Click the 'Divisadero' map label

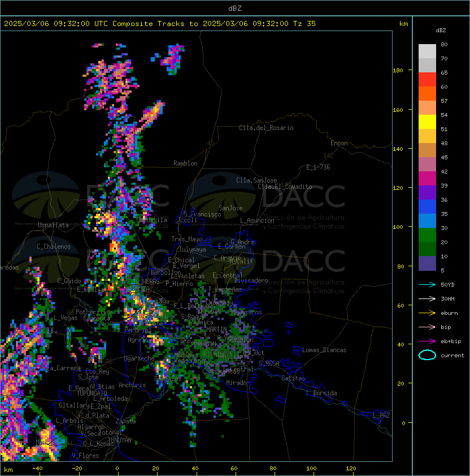(251, 280)
